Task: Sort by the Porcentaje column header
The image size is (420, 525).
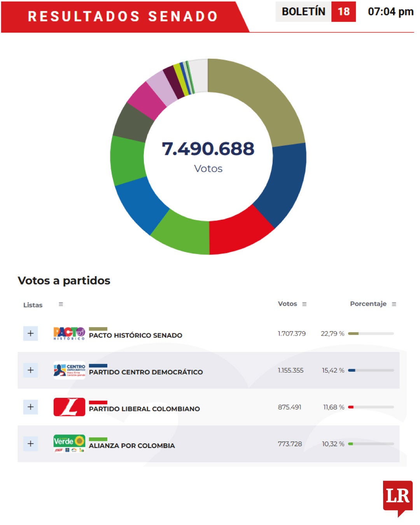Action: [x=368, y=304]
